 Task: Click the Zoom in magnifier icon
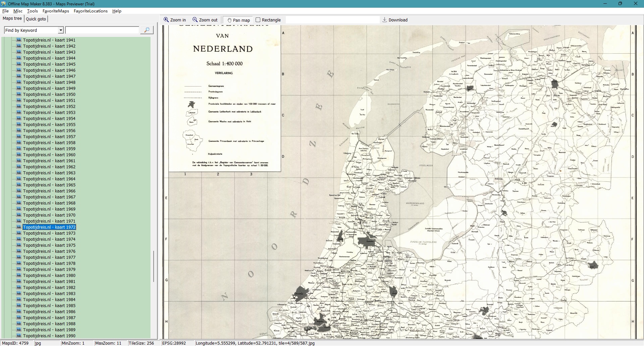166,20
